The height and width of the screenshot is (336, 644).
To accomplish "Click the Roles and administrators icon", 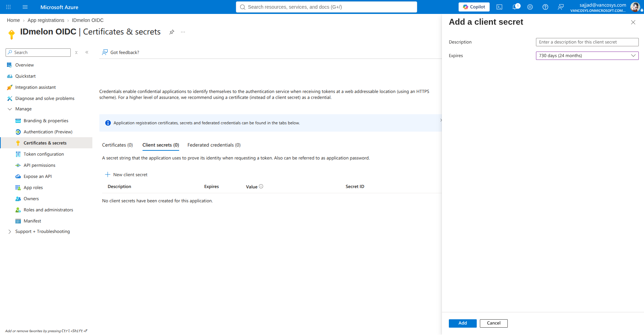I will click(18, 210).
